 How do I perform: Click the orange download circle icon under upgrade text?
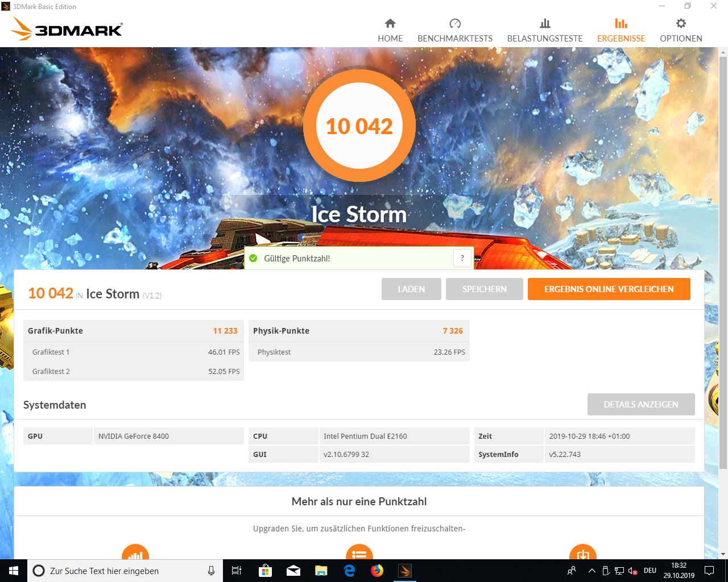583,552
